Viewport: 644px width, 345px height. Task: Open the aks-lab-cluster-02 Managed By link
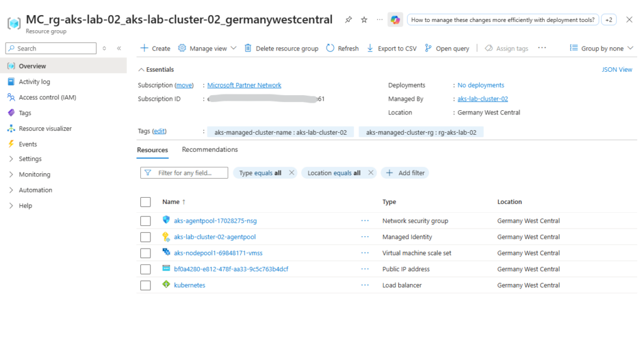482,99
